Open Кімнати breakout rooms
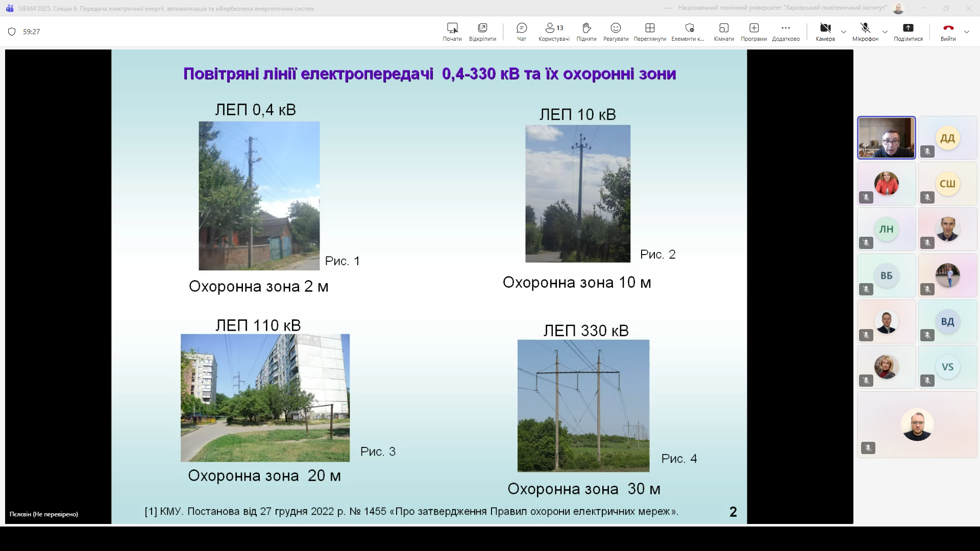980x551 pixels. [x=723, y=31]
